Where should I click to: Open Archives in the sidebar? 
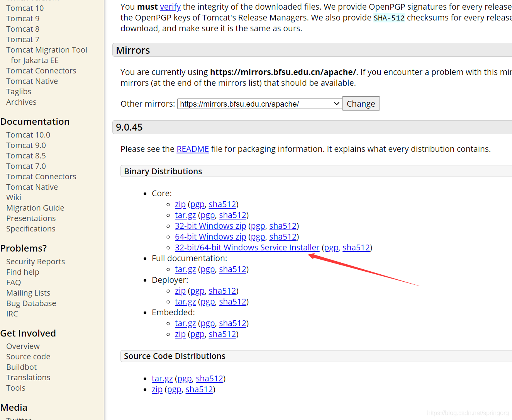click(21, 102)
